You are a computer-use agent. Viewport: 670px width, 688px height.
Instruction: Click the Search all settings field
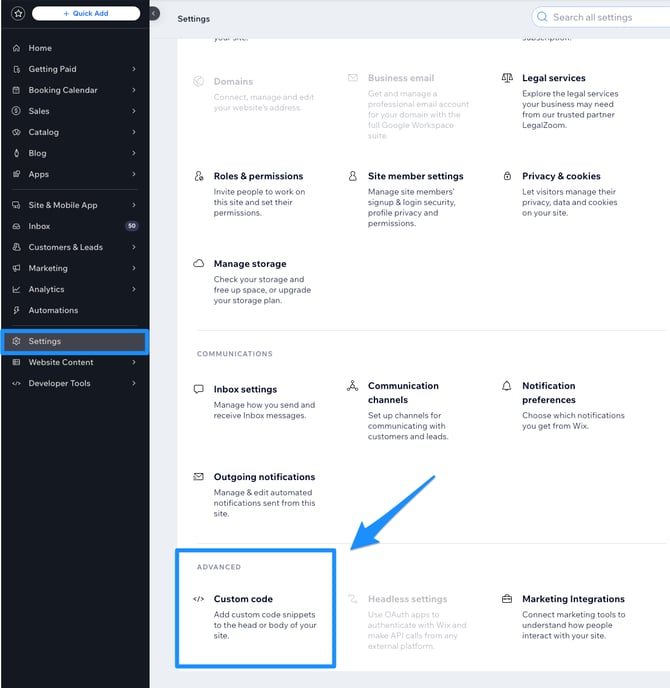601,17
